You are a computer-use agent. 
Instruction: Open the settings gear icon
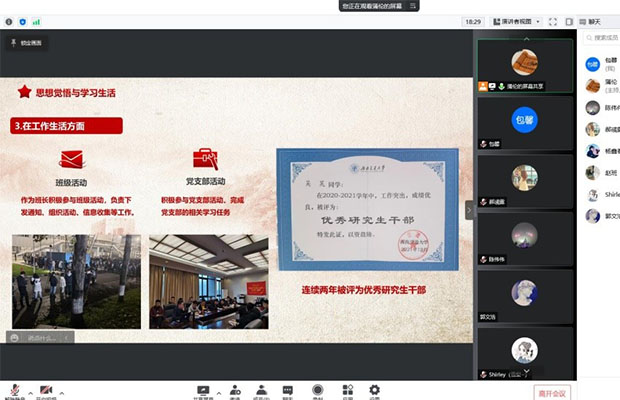click(x=374, y=390)
